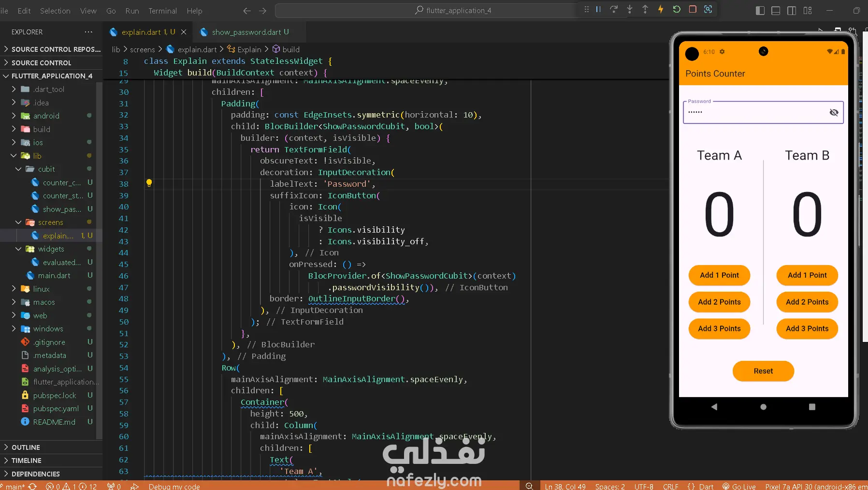Image resolution: width=868 pixels, height=490 pixels.
Task: Click Ln 38, Col 49 in status bar
Action: 565,486
